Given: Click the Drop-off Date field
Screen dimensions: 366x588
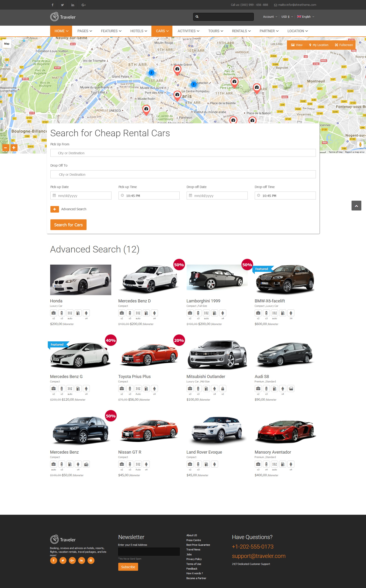Looking at the screenshot, I should 217,196.
